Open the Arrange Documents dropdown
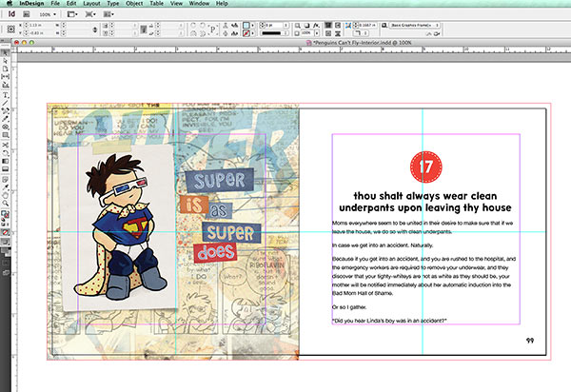Screen dimensions: 571x392 [x=108, y=14]
